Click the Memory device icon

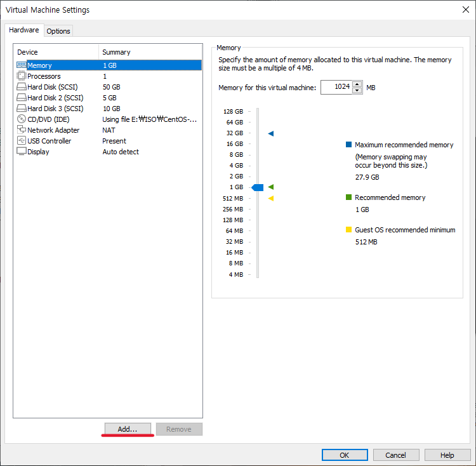(21, 65)
